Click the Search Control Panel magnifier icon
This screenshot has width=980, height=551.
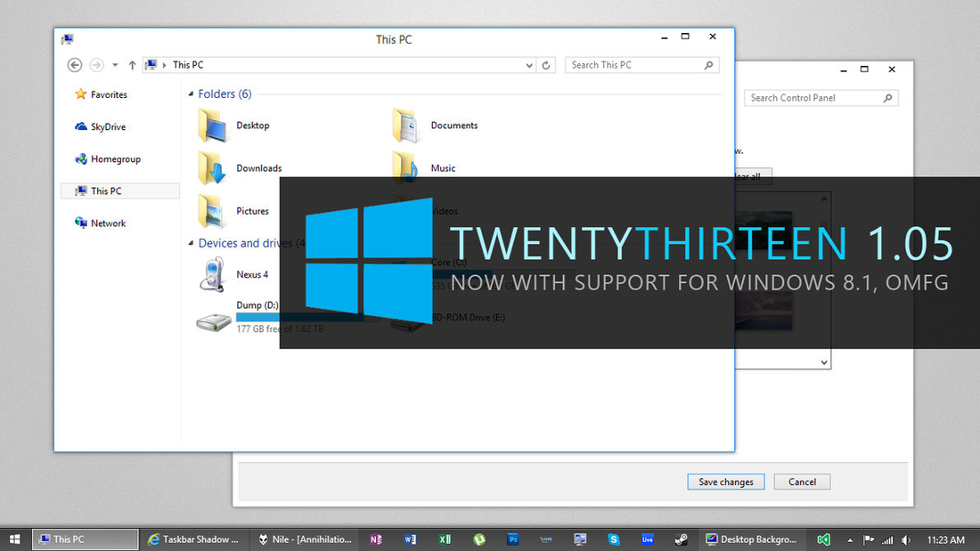[887, 98]
